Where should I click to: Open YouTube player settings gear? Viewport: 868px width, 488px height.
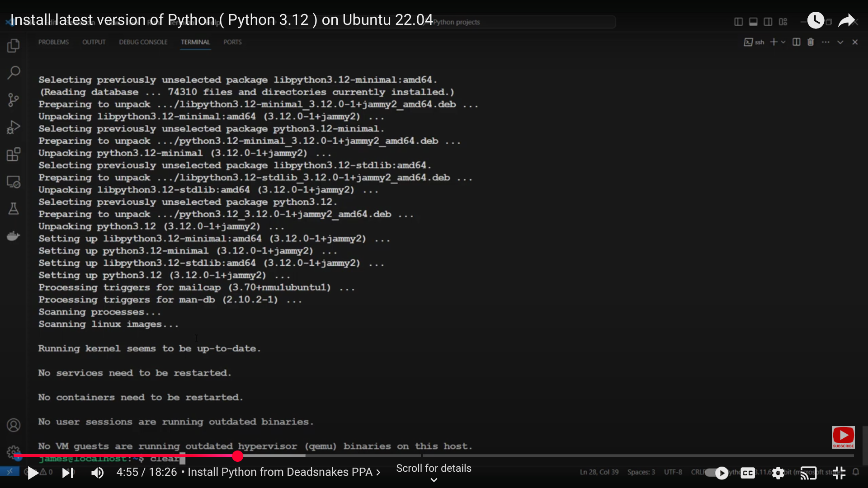click(x=778, y=473)
